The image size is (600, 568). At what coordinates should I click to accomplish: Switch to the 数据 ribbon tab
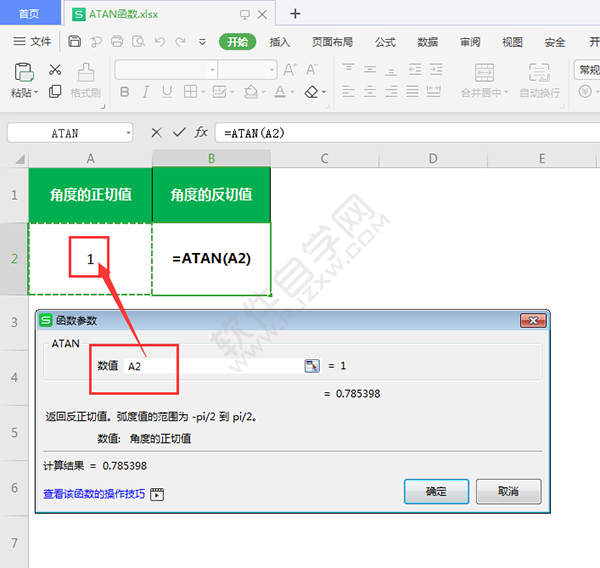[427, 42]
